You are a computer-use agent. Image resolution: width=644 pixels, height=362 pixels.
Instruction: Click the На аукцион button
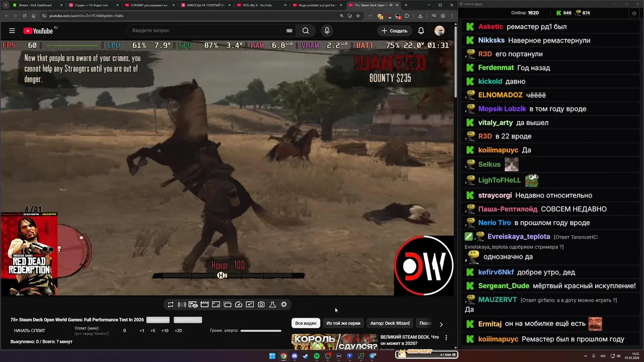(x=158, y=320)
